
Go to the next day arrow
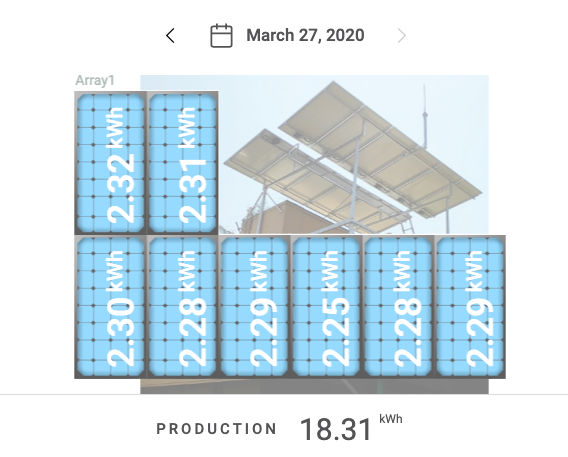[401, 35]
